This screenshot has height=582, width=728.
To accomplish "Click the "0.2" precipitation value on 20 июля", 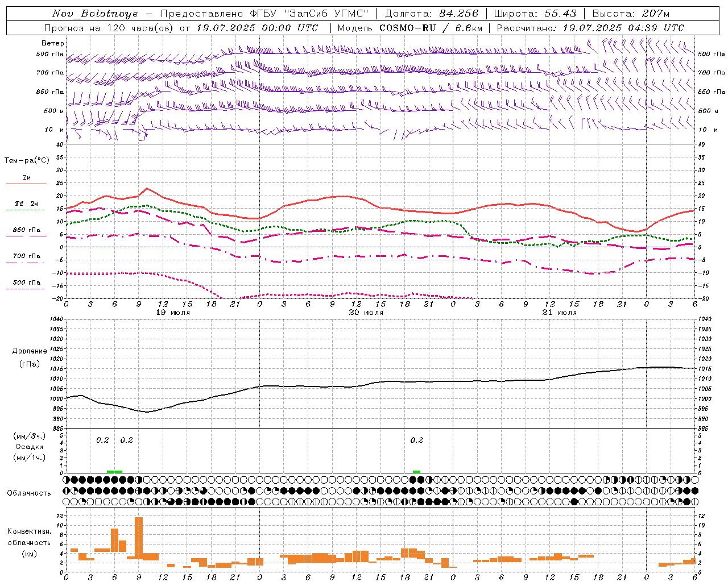I will 416,440.
